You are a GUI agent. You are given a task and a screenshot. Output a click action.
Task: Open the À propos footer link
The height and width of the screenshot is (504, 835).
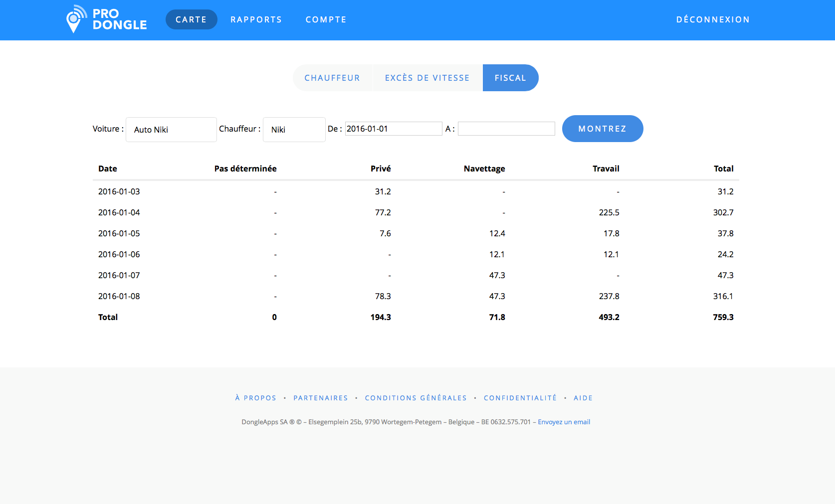click(255, 398)
